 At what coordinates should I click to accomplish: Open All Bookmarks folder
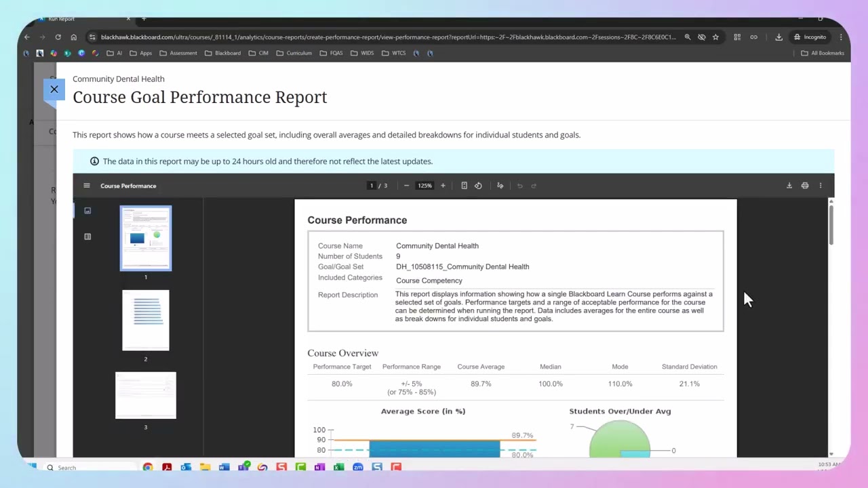click(x=823, y=53)
